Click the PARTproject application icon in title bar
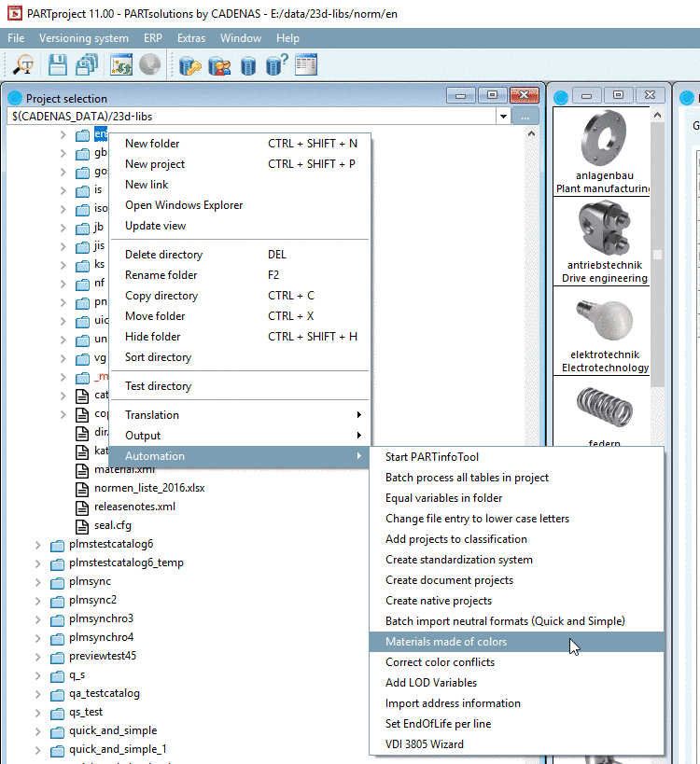 [15, 13]
